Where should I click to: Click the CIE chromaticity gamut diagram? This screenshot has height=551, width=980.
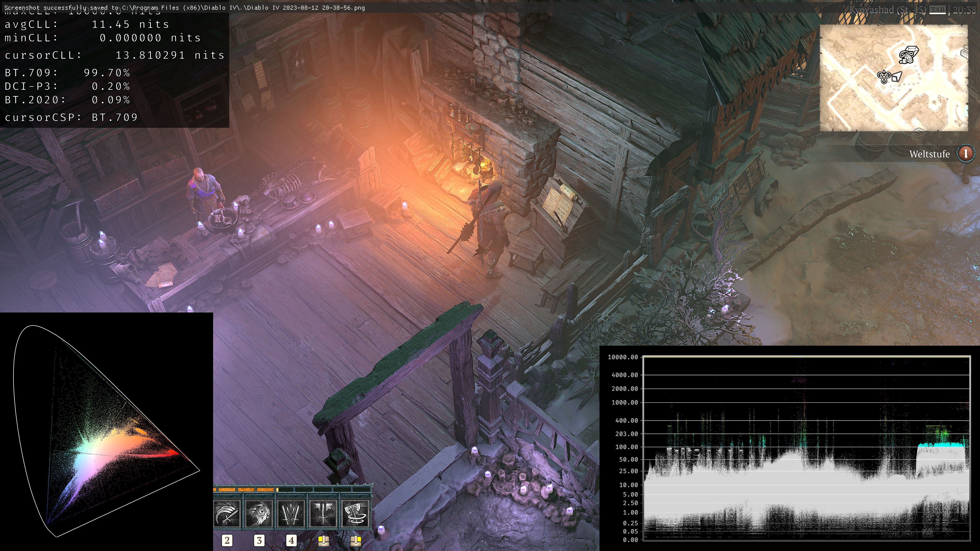[x=106, y=432]
